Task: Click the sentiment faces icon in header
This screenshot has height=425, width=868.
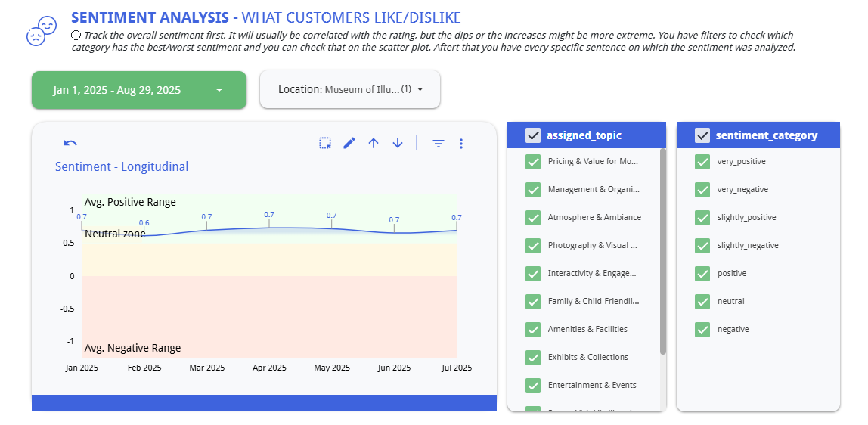Action: pos(41,31)
